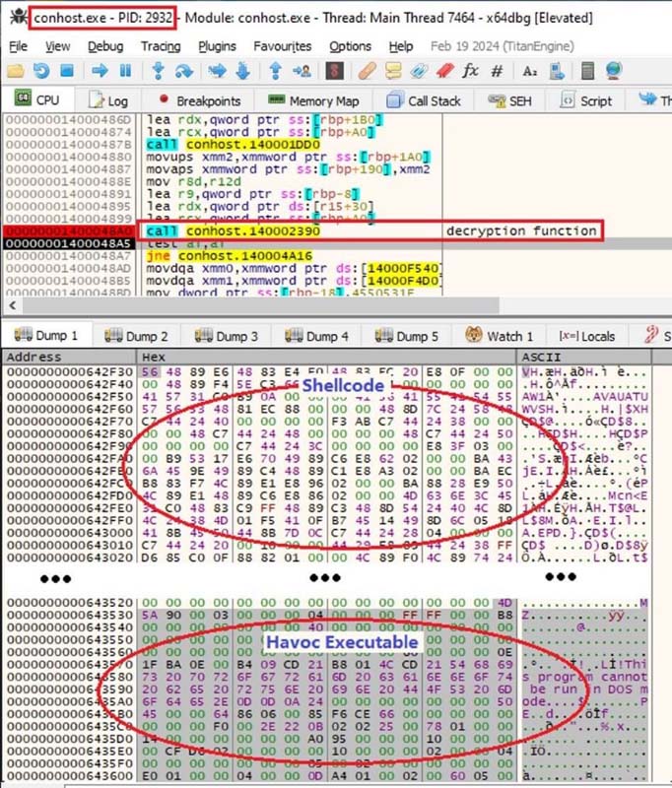672x788 pixels.
Task: Open the Debug menu
Action: click(105, 46)
